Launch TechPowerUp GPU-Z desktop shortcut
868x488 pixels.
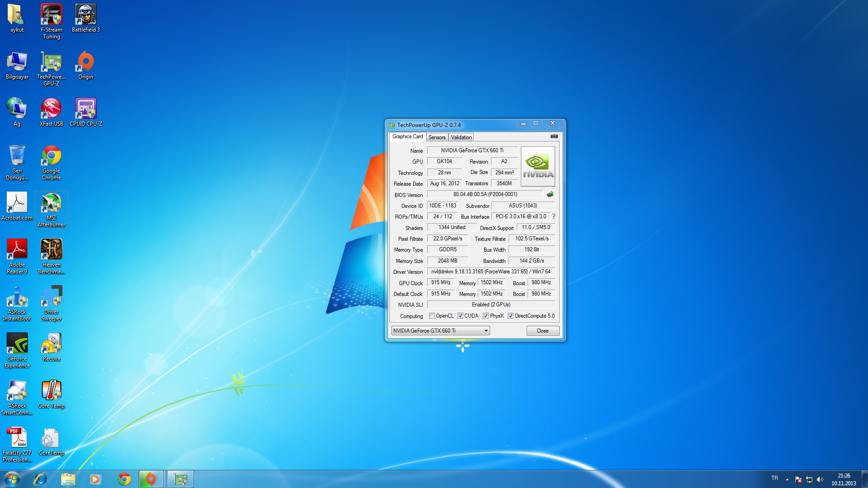tap(52, 69)
